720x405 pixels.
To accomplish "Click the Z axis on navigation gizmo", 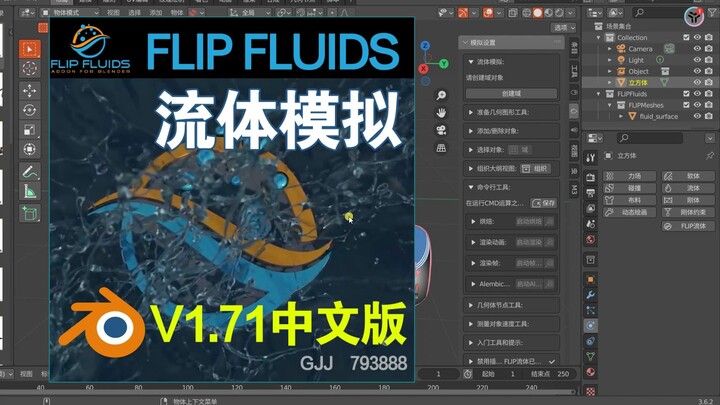I will pyautogui.click(x=425, y=45).
